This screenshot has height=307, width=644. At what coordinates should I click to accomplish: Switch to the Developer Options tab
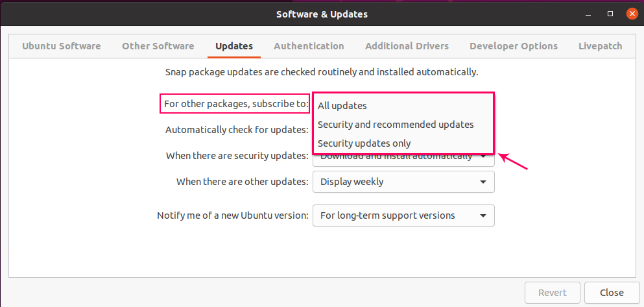[514, 46]
